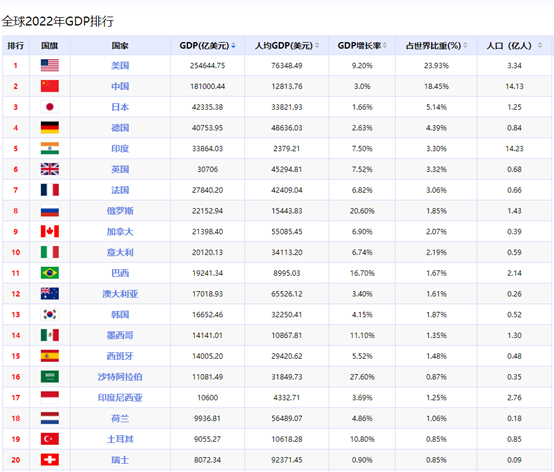Sort by 人口（亿人） column arrow
Image resolution: width=554 pixels, height=472 pixels.
(x=540, y=46)
